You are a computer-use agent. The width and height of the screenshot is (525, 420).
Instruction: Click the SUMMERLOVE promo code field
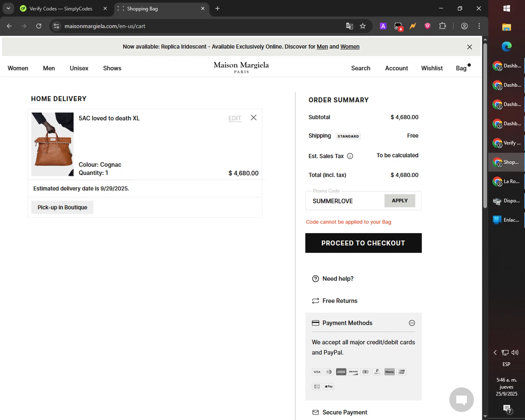345,201
